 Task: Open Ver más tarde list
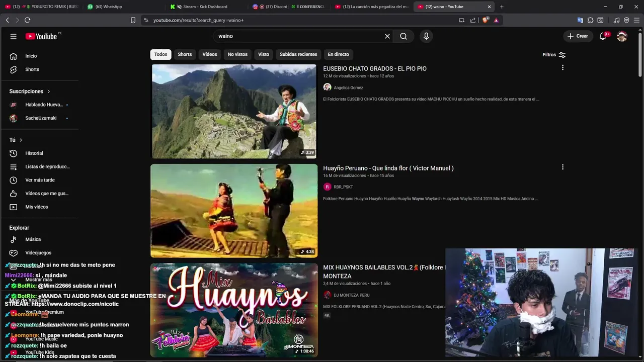39,180
